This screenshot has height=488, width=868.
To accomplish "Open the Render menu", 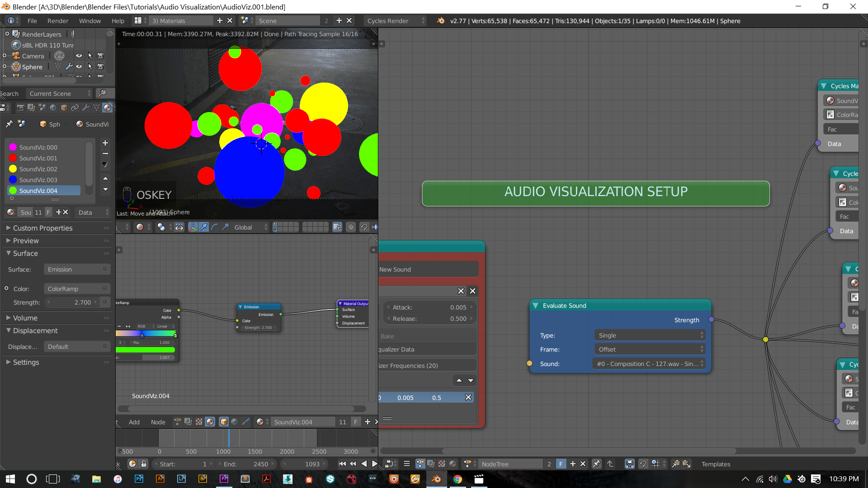I will pyautogui.click(x=58, y=21).
